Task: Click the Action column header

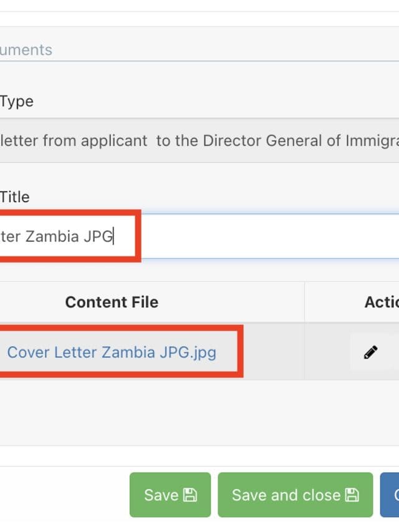Action: (x=380, y=302)
